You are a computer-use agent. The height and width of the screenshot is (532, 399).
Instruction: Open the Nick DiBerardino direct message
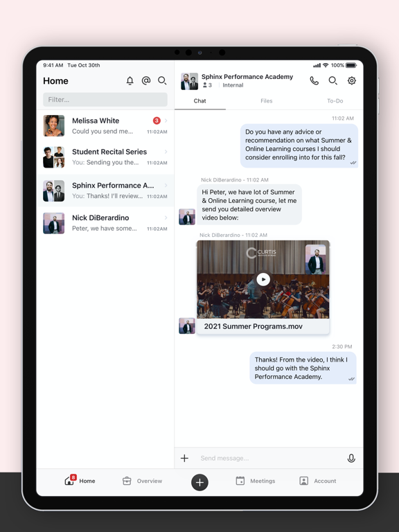click(105, 223)
